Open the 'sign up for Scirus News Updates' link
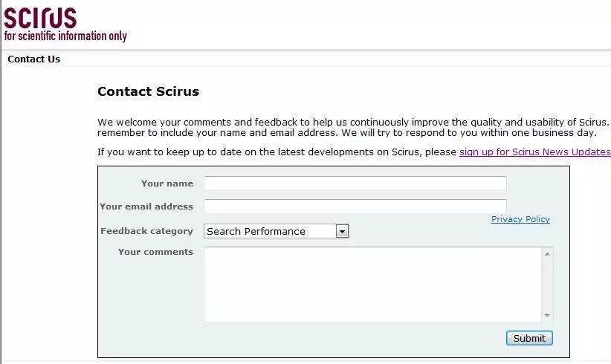 tap(534, 152)
